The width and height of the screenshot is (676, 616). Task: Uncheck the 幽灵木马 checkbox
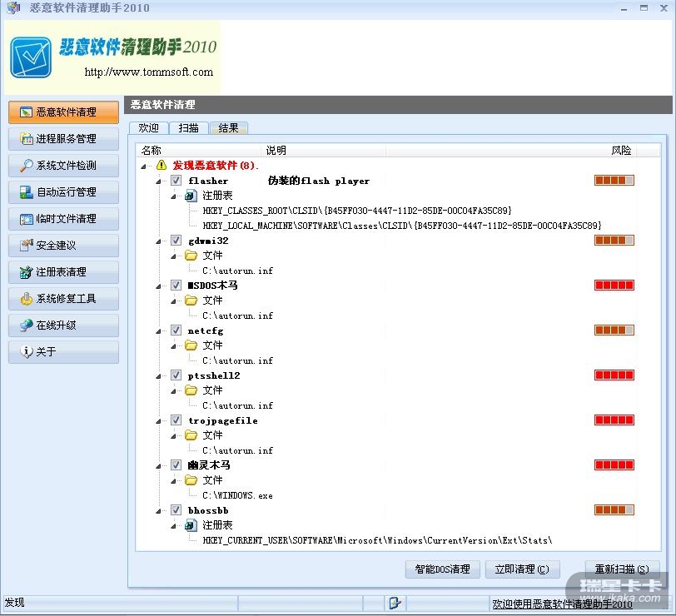(x=176, y=464)
